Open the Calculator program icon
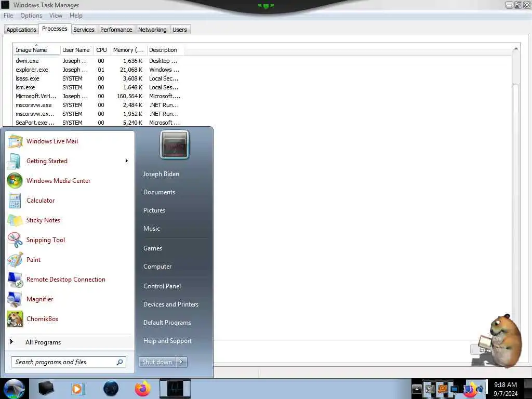532x399 pixels. (14, 201)
